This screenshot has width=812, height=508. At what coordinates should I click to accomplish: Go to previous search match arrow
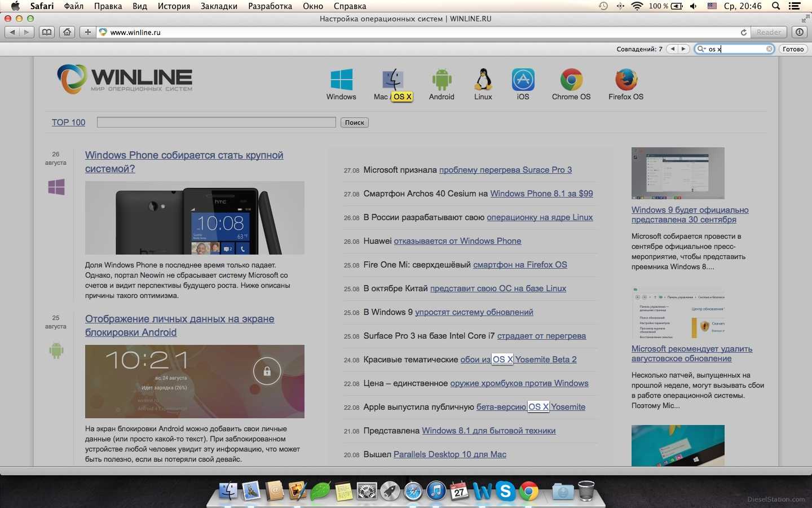[x=672, y=49]
